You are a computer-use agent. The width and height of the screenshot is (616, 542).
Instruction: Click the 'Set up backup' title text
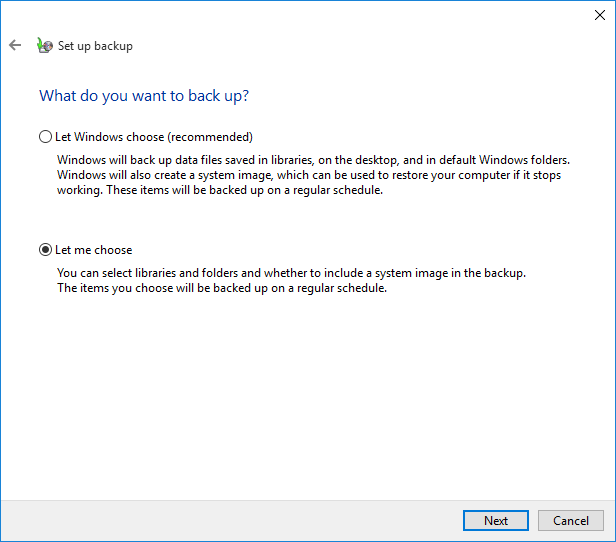point(95,46)
